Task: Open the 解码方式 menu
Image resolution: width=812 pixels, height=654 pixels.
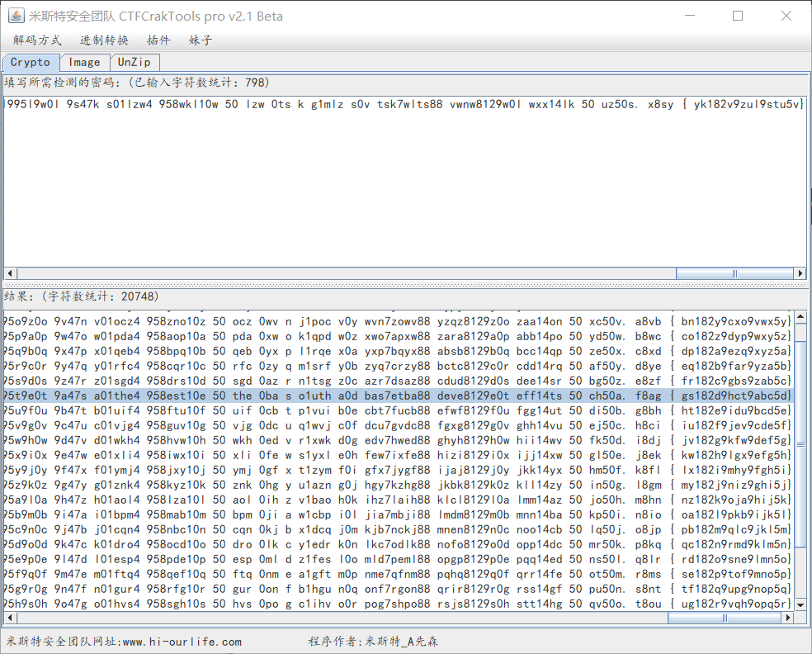Action: pos(37,40)
